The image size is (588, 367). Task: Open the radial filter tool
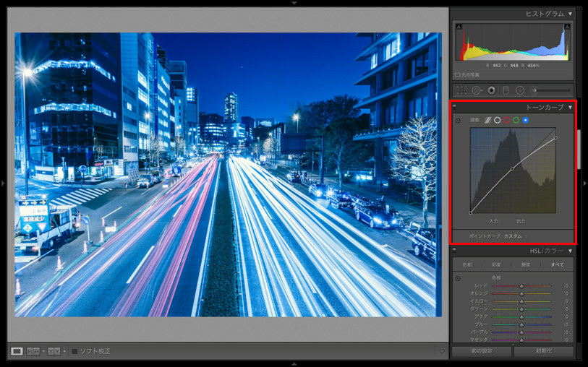519,90
